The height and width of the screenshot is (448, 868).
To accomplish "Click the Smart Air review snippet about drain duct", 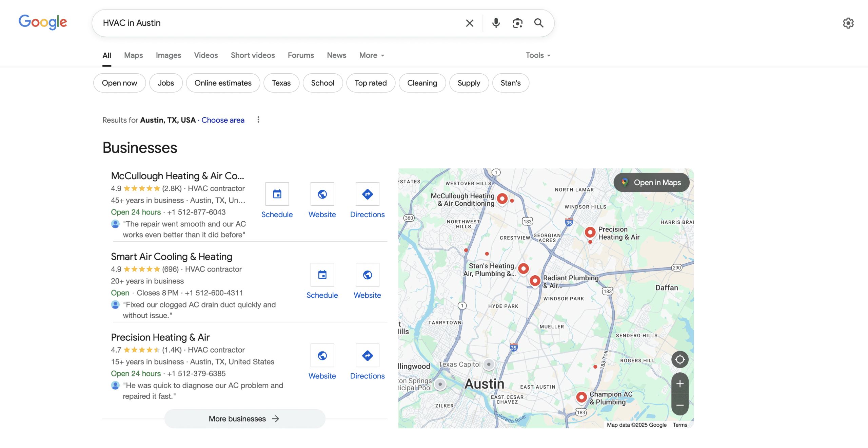I will [x=199, y=310].
